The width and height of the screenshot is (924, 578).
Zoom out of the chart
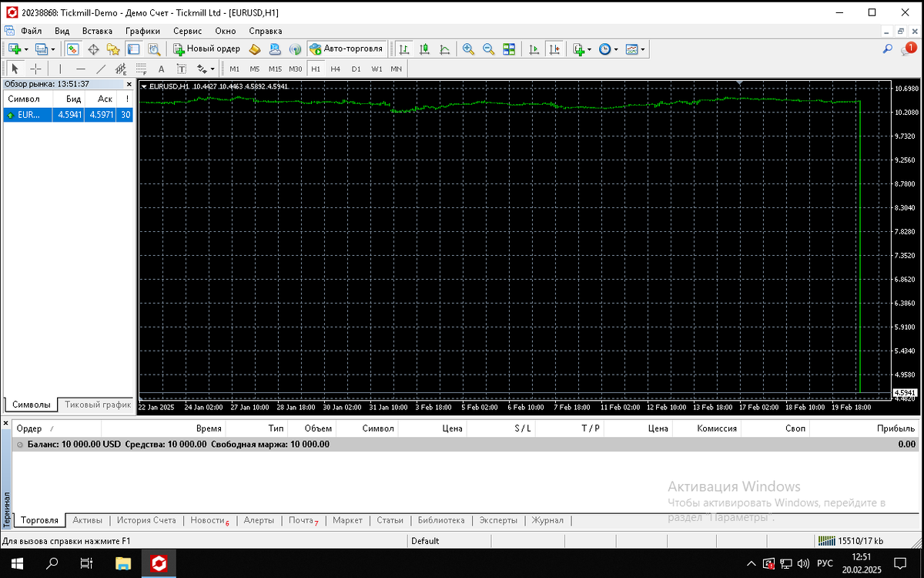pos(488,49)
